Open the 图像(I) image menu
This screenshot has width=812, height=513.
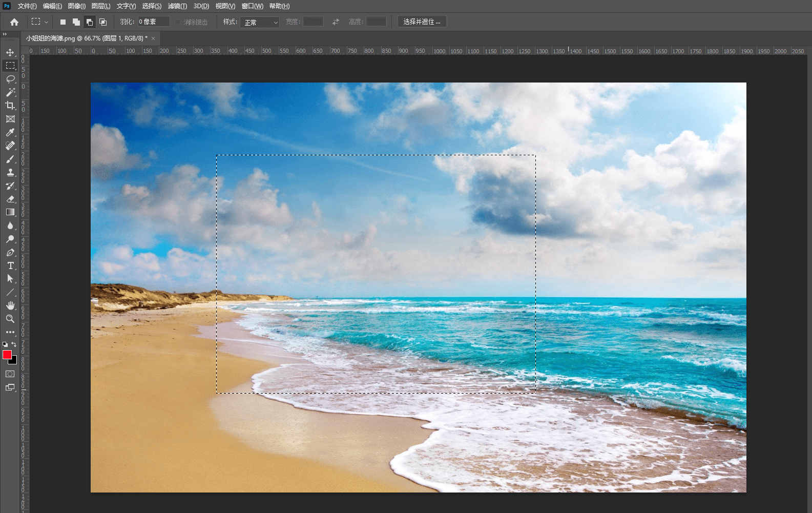77,6
